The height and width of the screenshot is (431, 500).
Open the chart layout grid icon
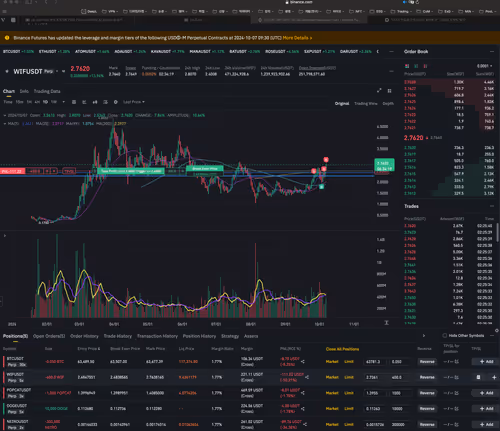[389, 91]
